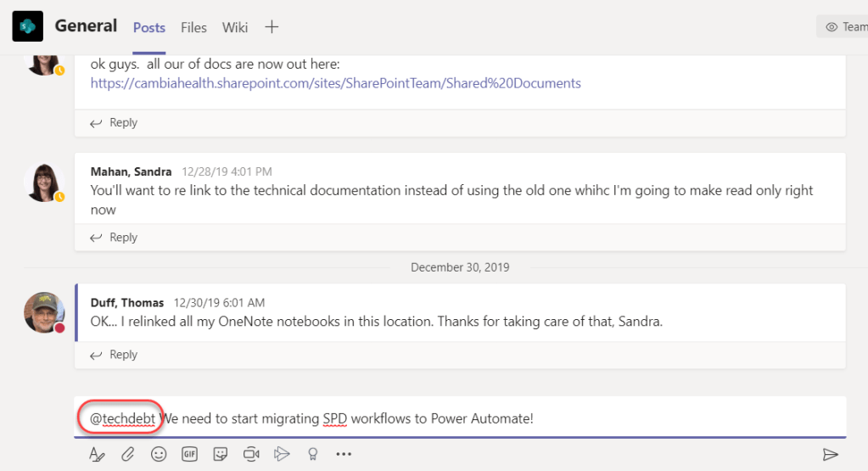Click into the message compose box

[x=460, y=418]
